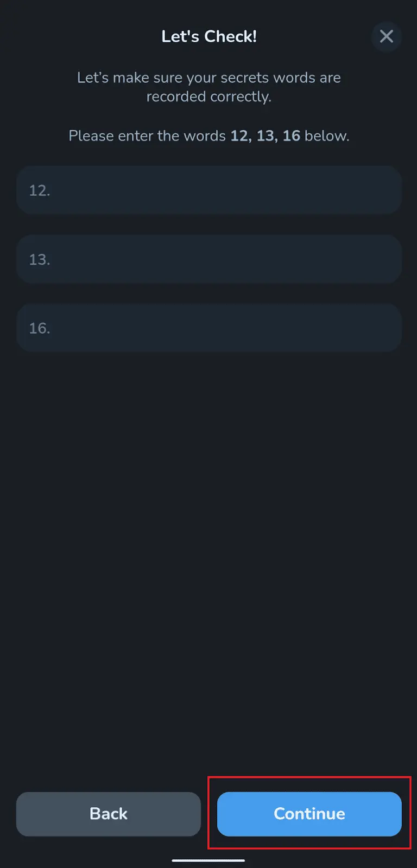The image size is (417, 868).
Task: Click the "recorded correctly." text
Action: (209, 97)
